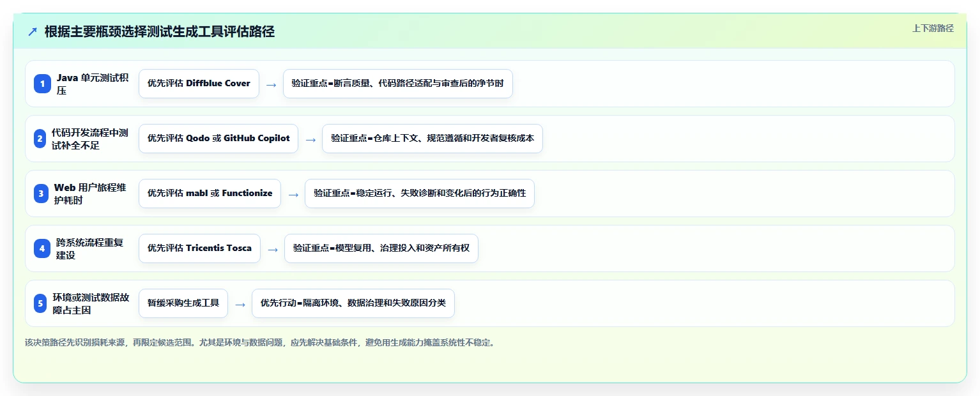Click the arrow after 优先评估 Qodo 或 GitHub Copilot
The height and width of the screenshot is (396, 980).
(310, 139)
